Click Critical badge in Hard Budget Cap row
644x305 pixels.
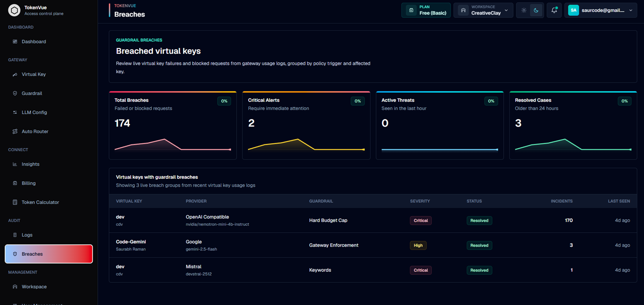pos(421,221)
